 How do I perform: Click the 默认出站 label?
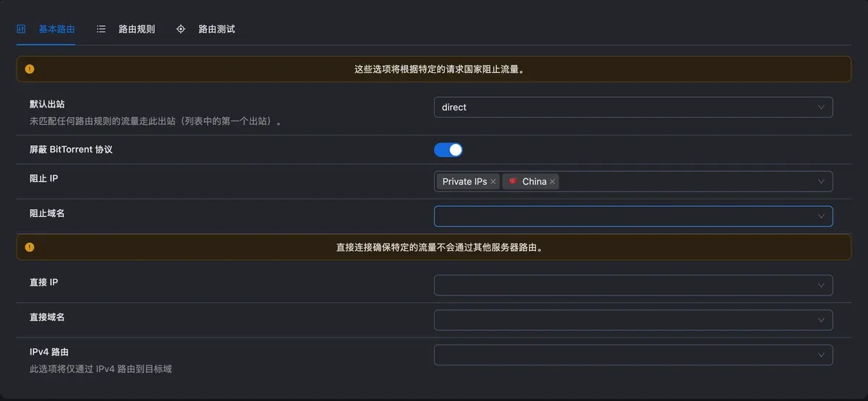(x=47, y=105)
